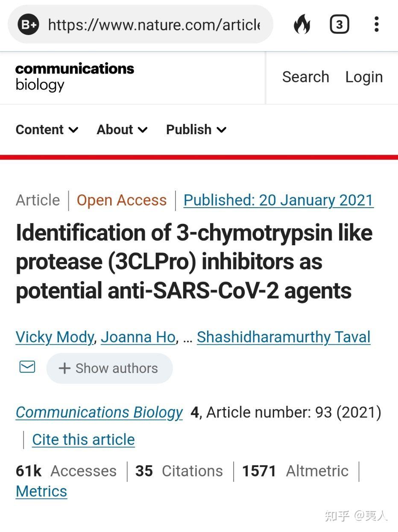Image resolution: width=398 pixels, height=532 pixels.
Task: Open the article Metrics link
Action: [x=41, y=491]
